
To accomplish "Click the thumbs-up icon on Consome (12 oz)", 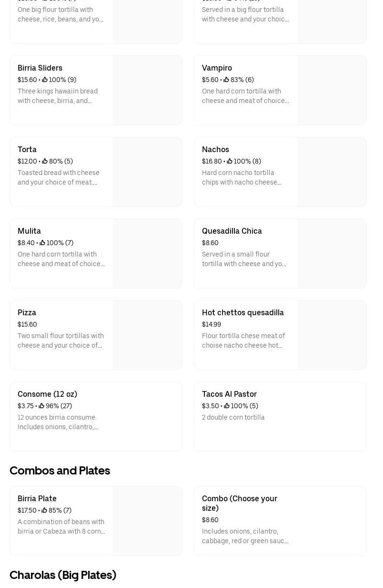I will 41,406.
